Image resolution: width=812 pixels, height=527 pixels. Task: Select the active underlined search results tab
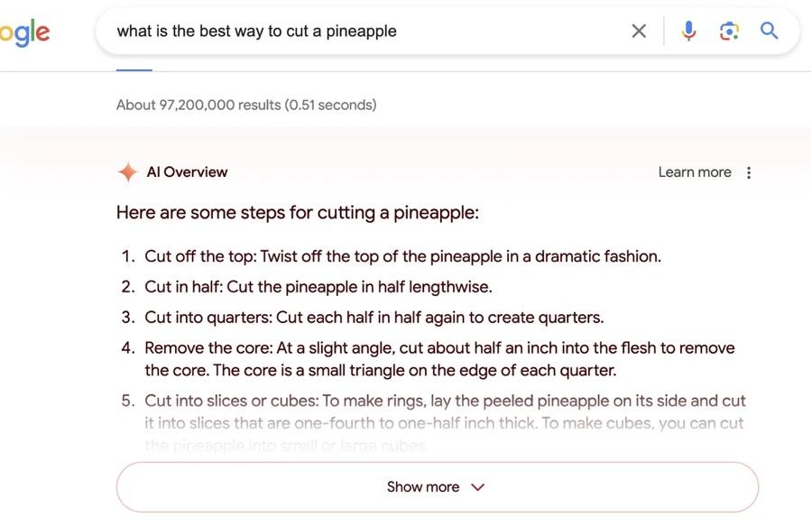tap(134, 69)
